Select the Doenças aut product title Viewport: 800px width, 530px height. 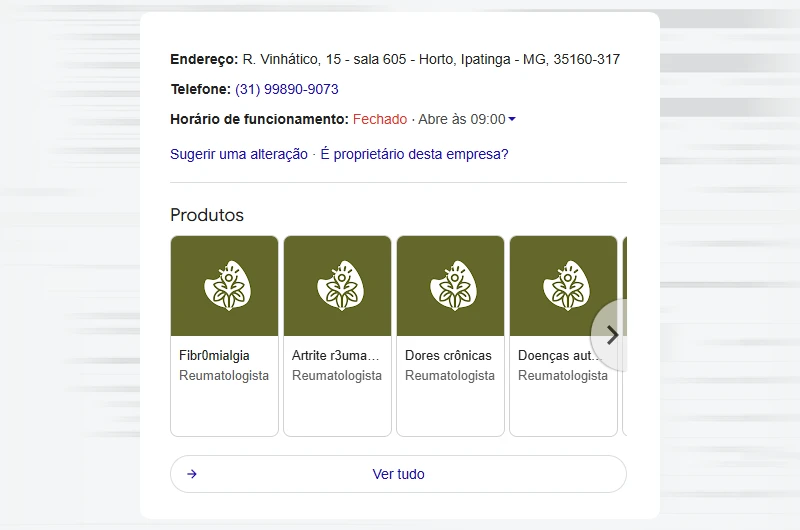558,355
